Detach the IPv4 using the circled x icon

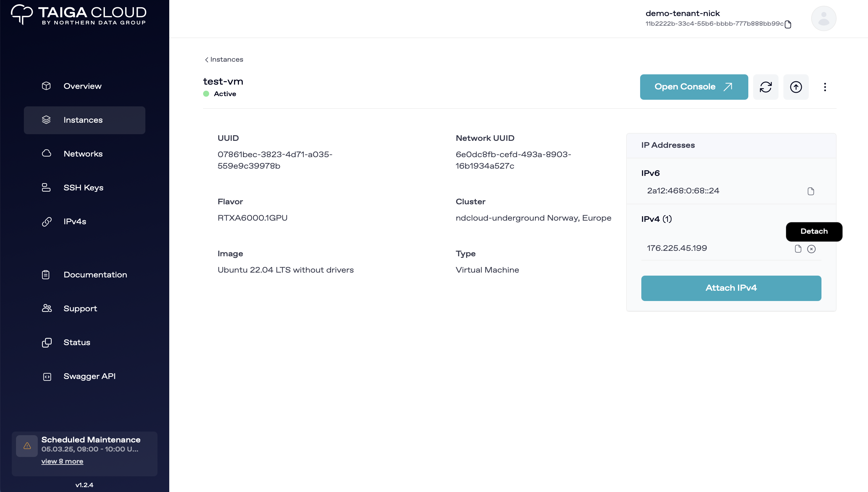(811, 249)
